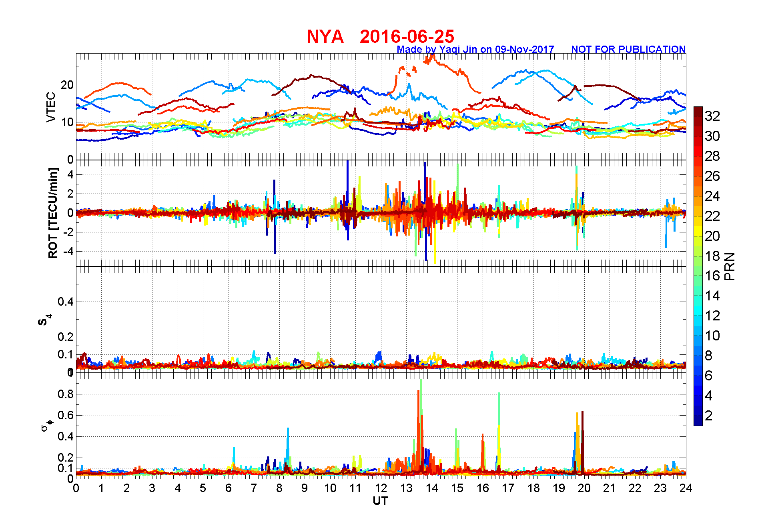Click x-axis tick label 6

pos(229,488)
